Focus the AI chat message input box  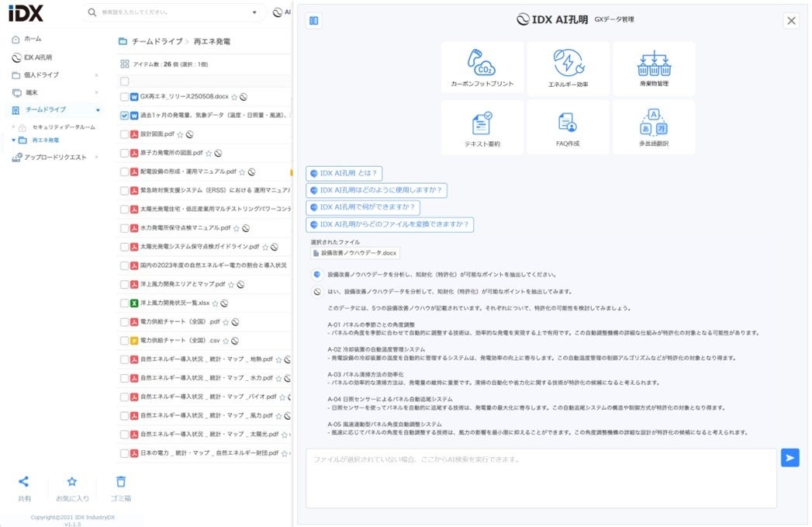[541, 478]
